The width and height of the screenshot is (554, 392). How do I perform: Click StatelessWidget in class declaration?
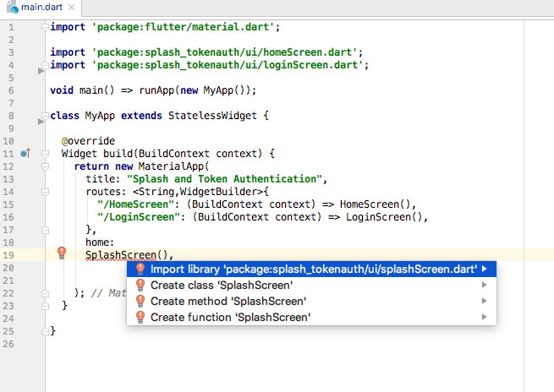click(x=212, y=116)
